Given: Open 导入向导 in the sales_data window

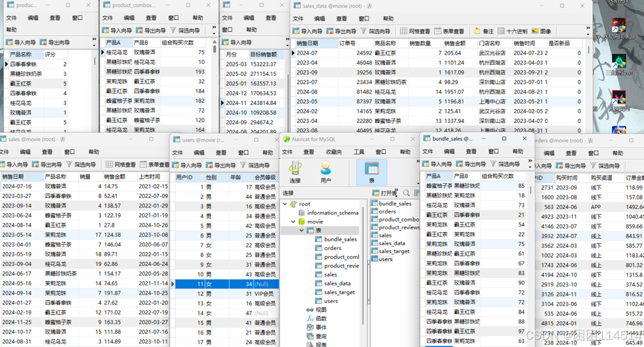Looking at the screenshot, I should [307, 31].
